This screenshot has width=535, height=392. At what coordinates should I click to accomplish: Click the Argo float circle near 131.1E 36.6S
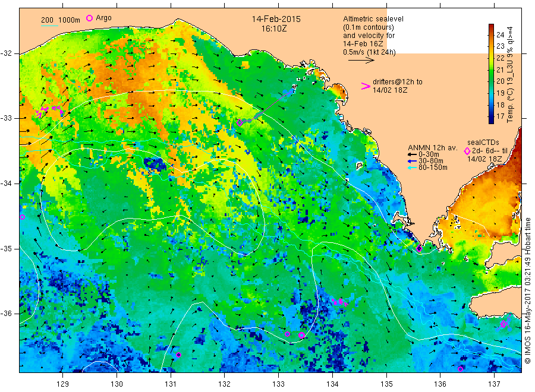point(178,355)
